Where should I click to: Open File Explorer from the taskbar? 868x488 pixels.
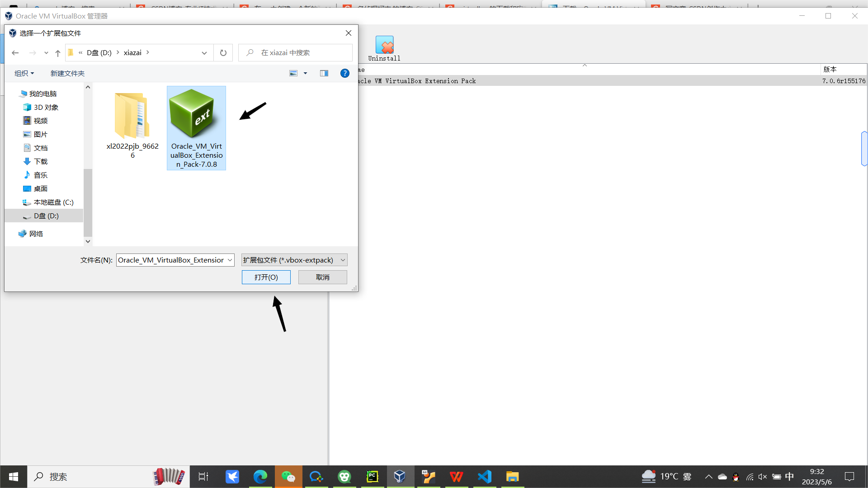(513, 477)
